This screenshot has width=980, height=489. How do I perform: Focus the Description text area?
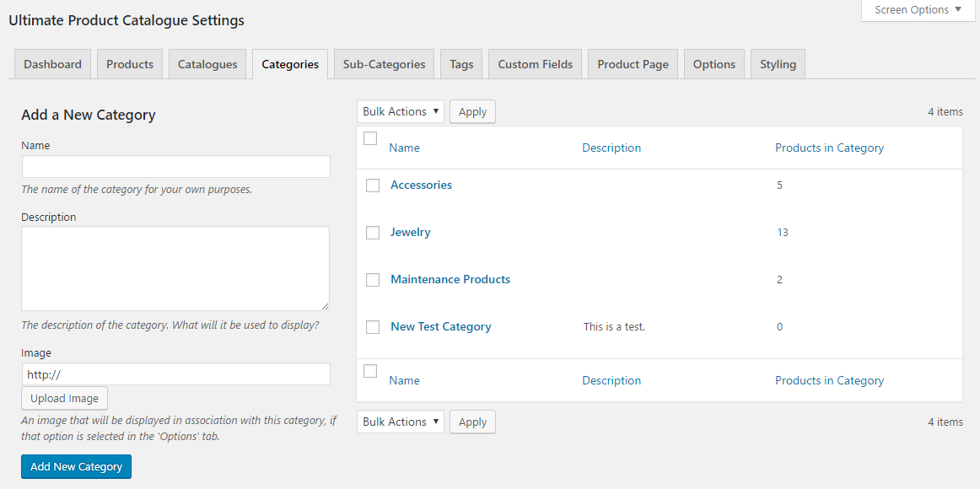[x=175, y=268]
